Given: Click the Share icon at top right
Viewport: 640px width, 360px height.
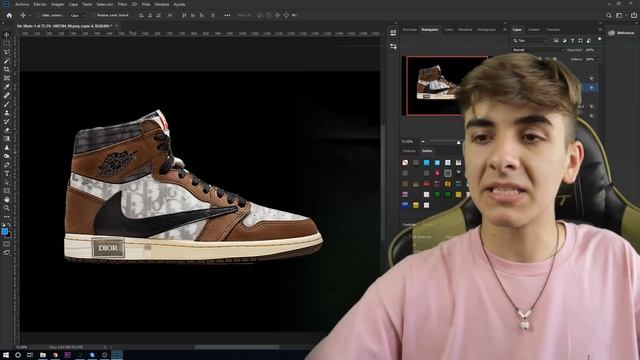Looking at the screenshot, I should (x=634, y=16).
